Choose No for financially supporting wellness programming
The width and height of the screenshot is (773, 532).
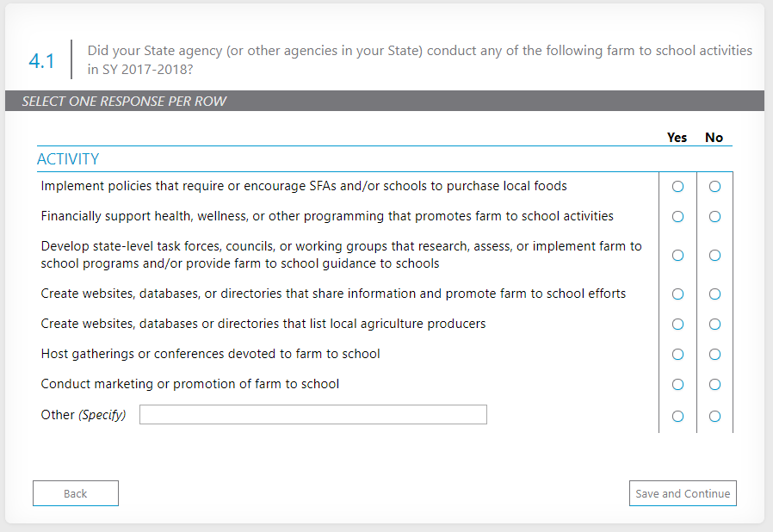[714, 217]
